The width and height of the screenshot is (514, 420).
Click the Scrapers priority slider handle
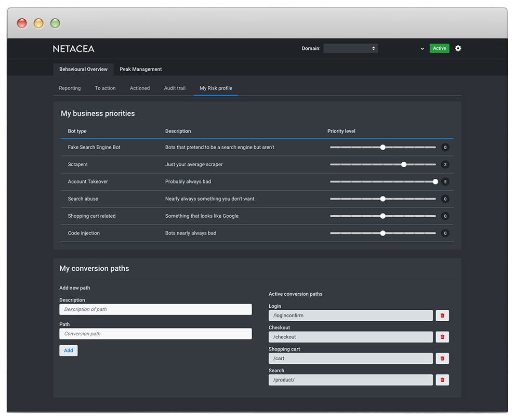tap(404, 164)
